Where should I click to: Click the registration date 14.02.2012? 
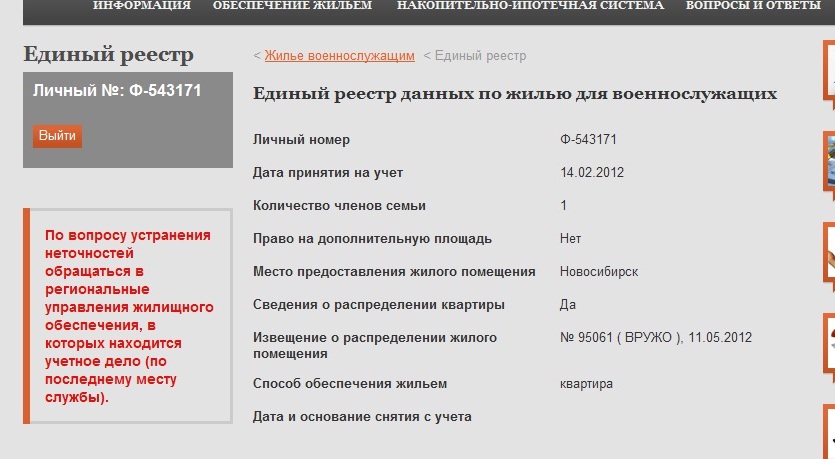[x=592, y=172]
